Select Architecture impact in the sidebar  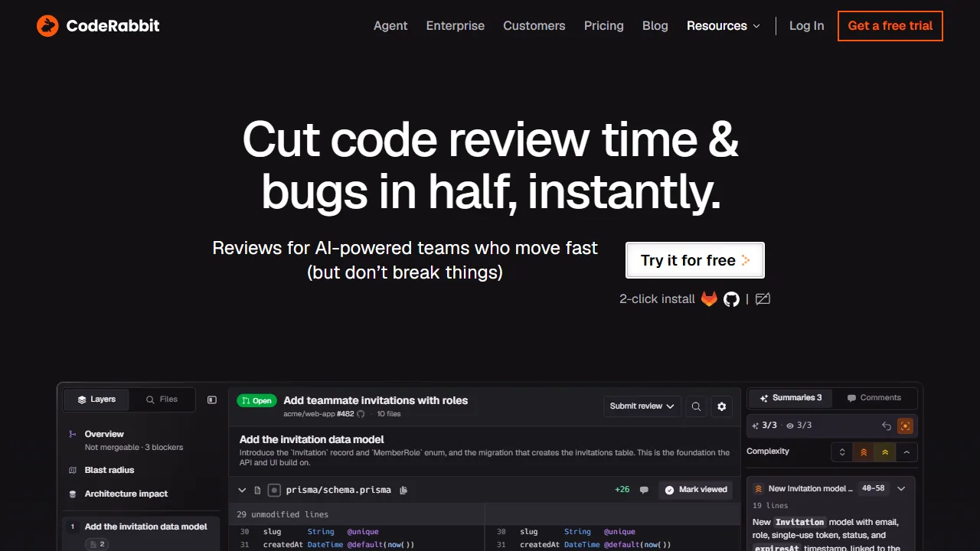[126, 494]
